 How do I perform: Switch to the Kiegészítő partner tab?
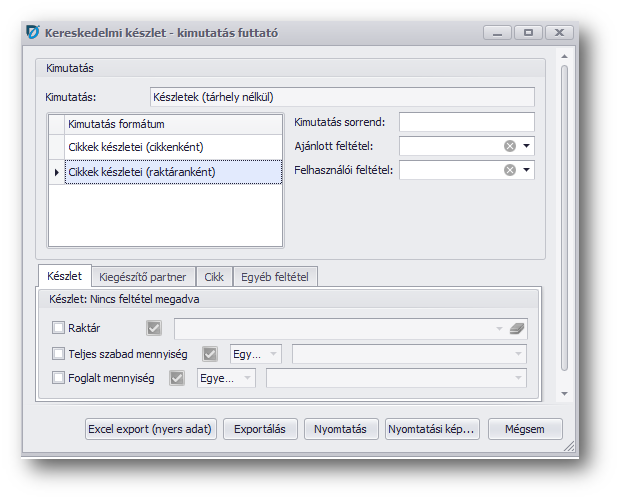[143, 277]
